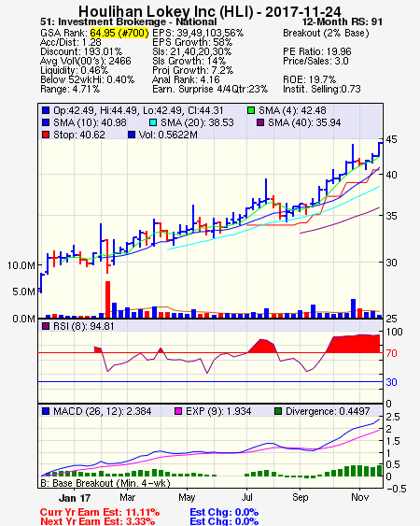The image size is (420, 526).
Task: Click the Next Yr Earn Est text
Action: pos(98,521)
